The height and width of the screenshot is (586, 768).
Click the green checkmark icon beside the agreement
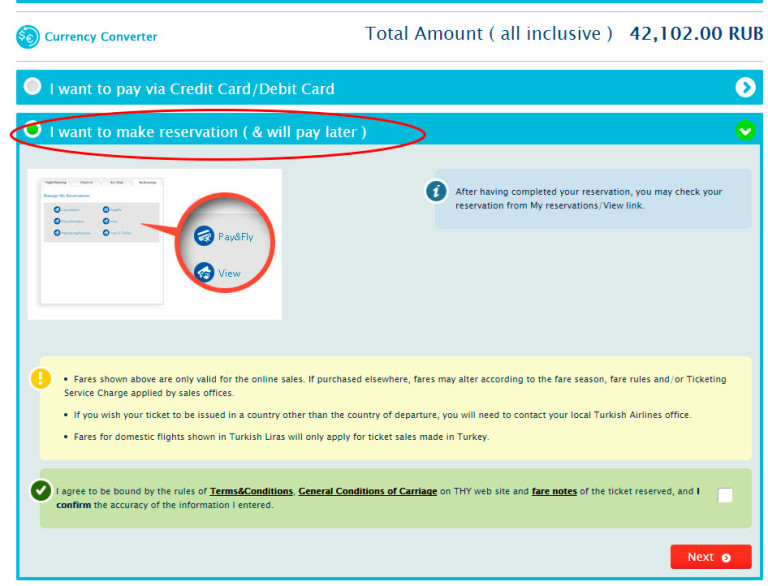[x=40, y=491]
